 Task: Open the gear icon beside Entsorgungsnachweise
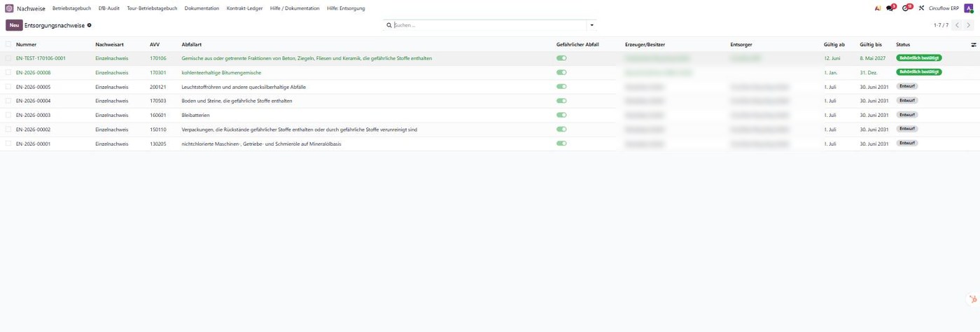[89, 25]
